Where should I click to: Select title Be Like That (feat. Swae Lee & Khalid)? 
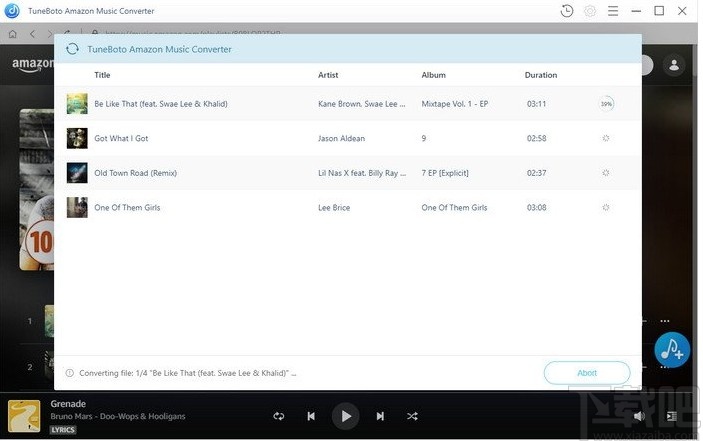tap(161, 104)
